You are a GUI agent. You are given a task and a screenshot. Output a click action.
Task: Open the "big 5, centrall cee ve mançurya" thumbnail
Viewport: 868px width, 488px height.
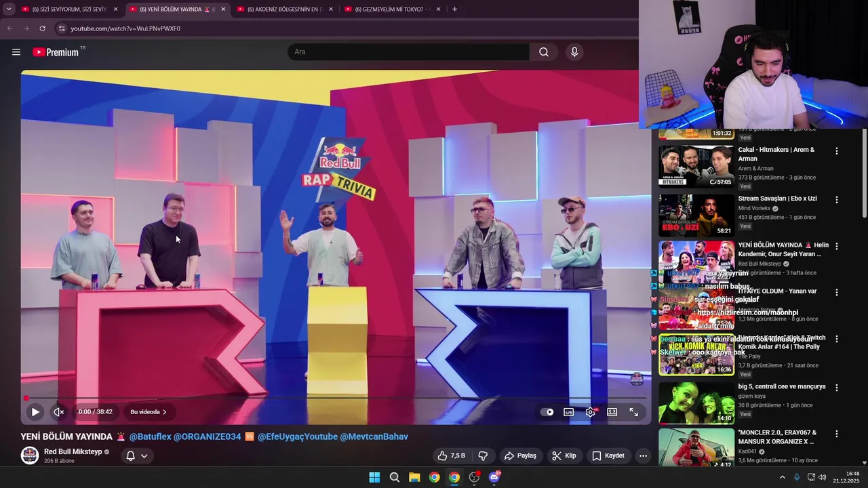[696, 403]
